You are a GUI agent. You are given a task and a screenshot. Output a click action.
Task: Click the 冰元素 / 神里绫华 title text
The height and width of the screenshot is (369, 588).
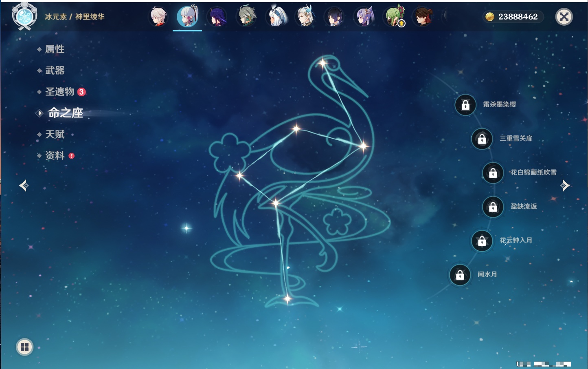(x=75, y=17)
